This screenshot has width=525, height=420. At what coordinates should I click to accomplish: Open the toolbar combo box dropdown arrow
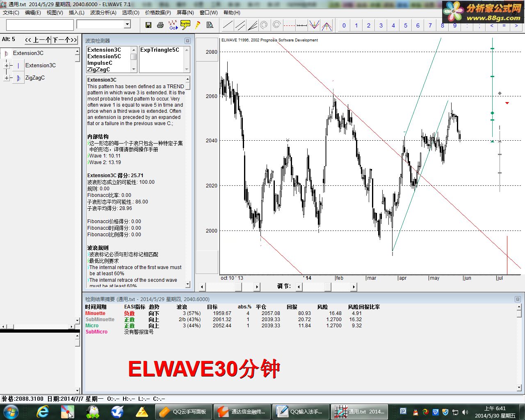pos(127,24)
